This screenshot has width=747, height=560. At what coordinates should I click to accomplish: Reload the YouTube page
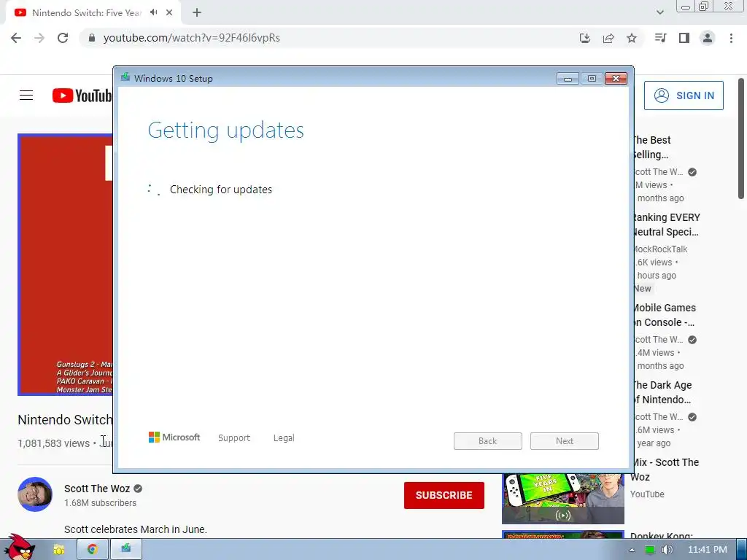[63, 38]
